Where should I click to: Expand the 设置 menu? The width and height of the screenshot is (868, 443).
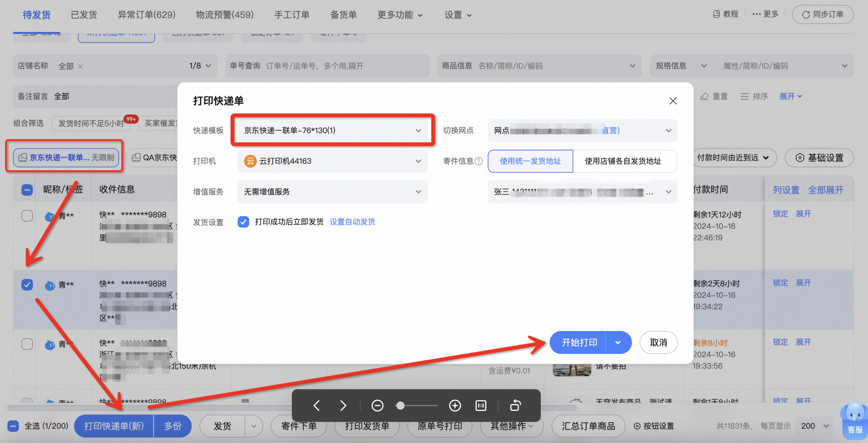coord(458,15)
